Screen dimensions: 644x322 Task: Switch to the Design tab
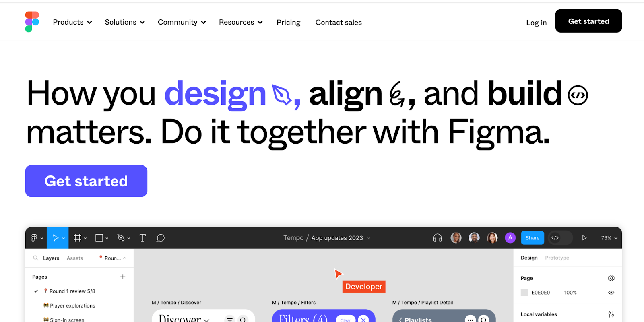[529, 258]
